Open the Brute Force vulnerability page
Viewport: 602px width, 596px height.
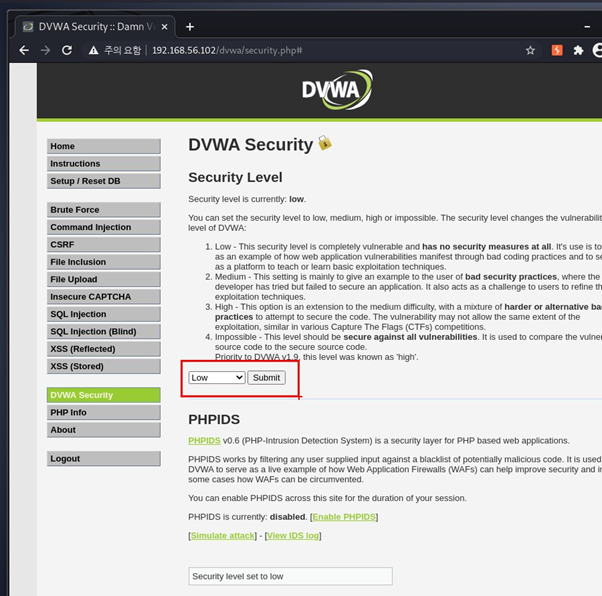pos(104,210)
